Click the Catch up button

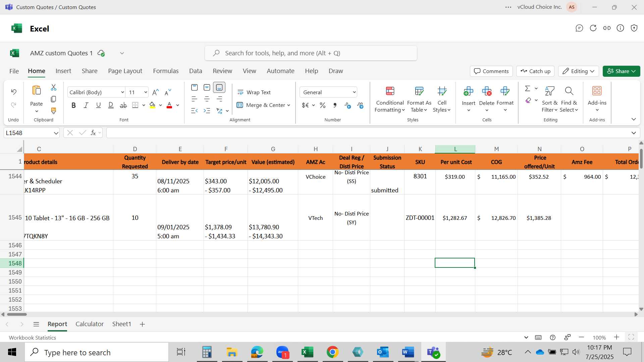(x=535, y=71)
